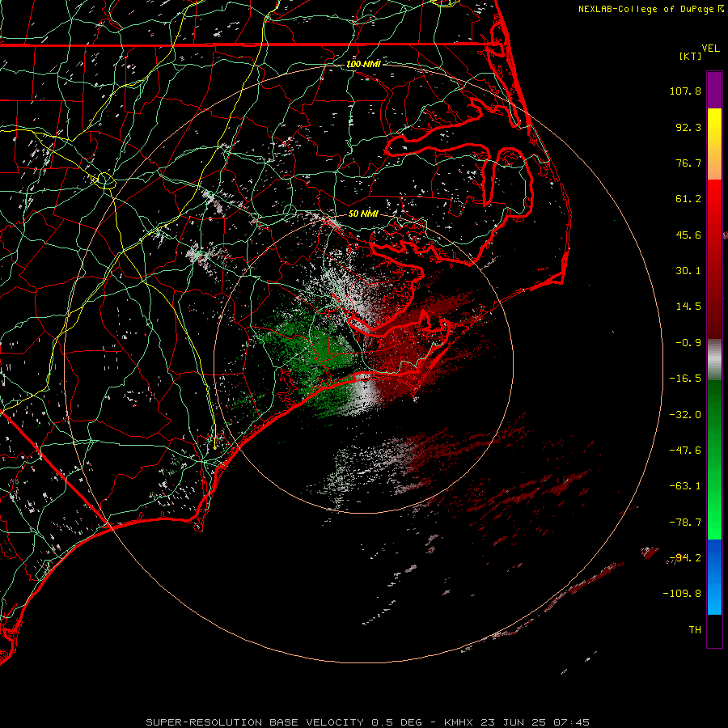The width and height of the screenshot is (728, 728).
Task: Click the 107.8 value on velocity scale
Action: [x=685, y=91]
